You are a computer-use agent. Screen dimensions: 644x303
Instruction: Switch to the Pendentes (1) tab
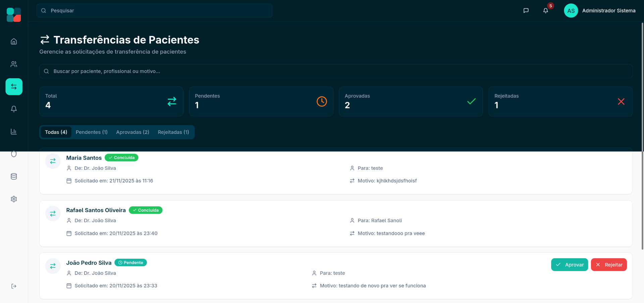click(92, 132)
